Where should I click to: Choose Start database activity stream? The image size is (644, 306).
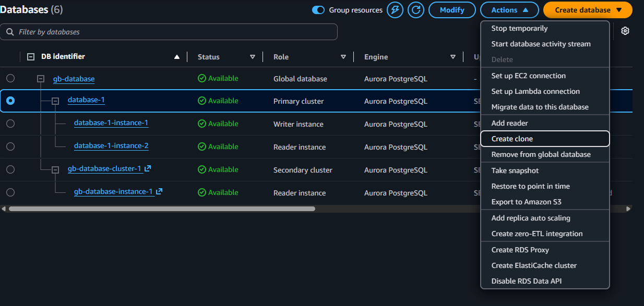pyautogui.click(x=545, y=44)
